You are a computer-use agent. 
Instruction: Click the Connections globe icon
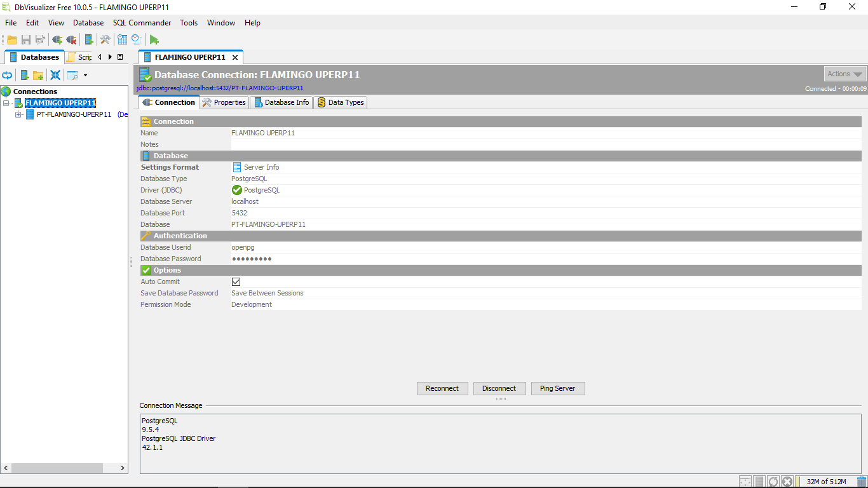pos(6,91)
